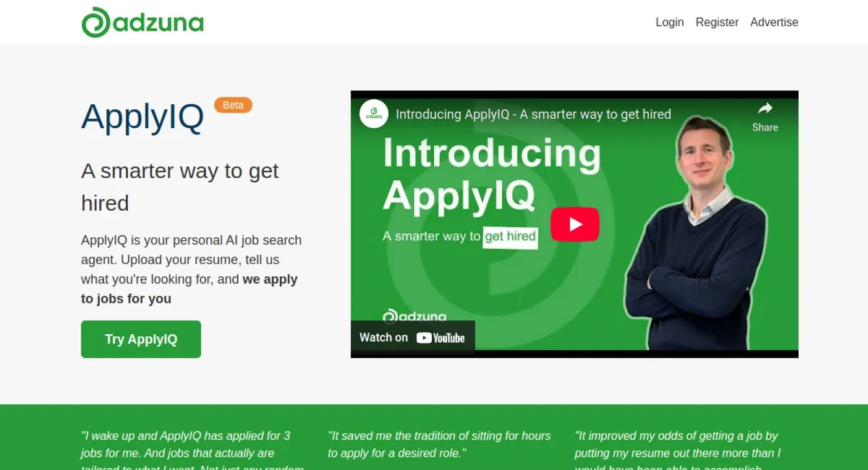This screenshot has height=470, width=868.
Task: Play the Introducing ApplyIQ video
Action: click(575, 224)
